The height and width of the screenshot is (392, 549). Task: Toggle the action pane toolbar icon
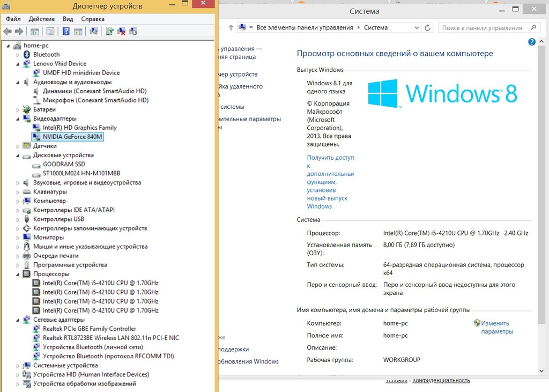pos(78,32)
